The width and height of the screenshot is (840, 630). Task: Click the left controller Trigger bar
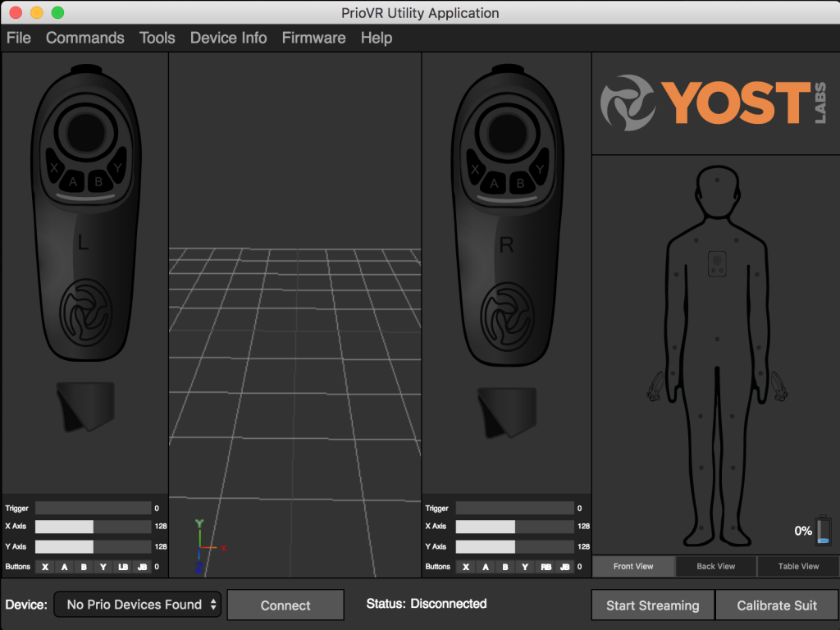point(94,508)
